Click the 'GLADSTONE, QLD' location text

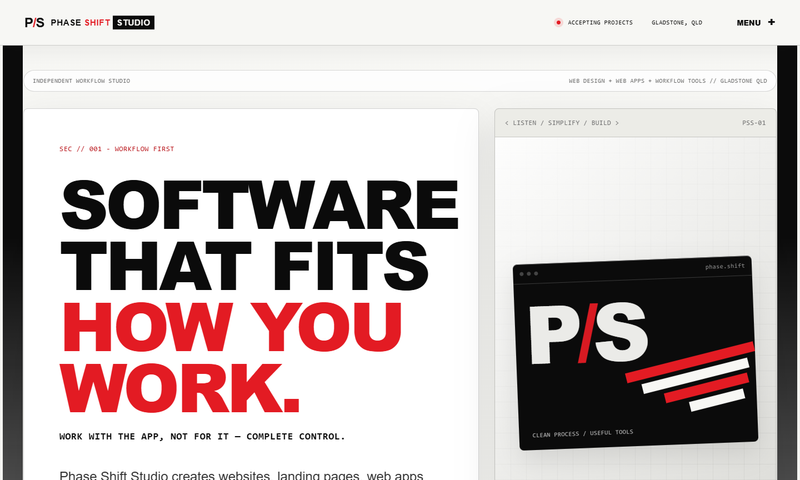[677, 22]
